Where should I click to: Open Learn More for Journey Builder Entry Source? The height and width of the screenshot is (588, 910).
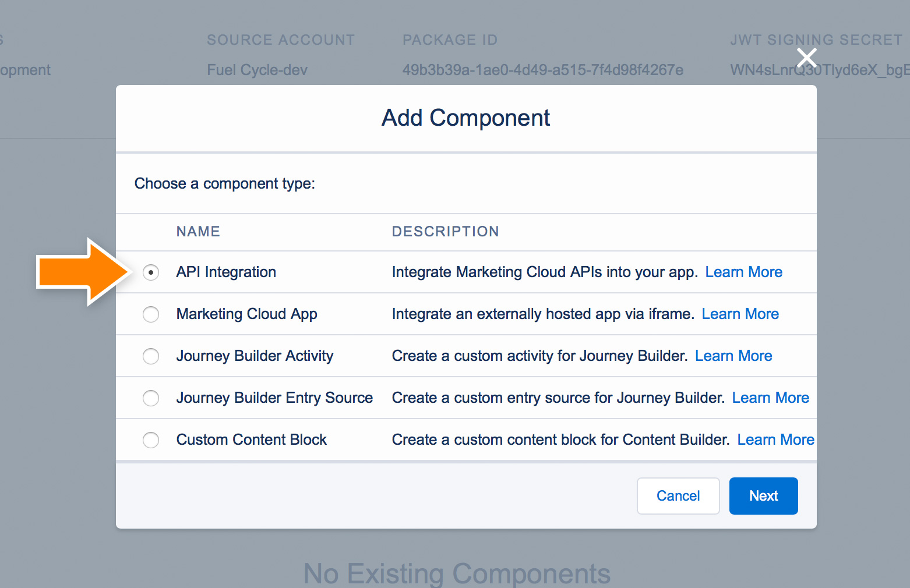coord(771,398)
